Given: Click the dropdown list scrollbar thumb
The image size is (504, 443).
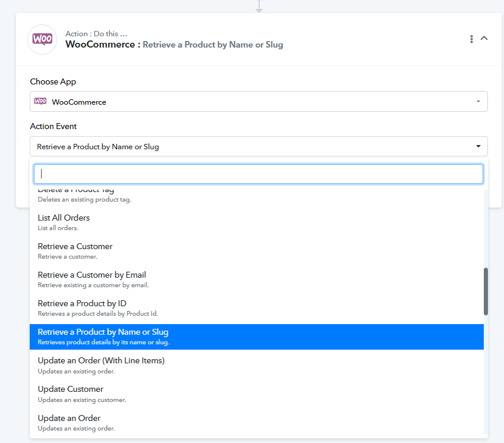Looking at the screenshot, I should coord(486,291).
